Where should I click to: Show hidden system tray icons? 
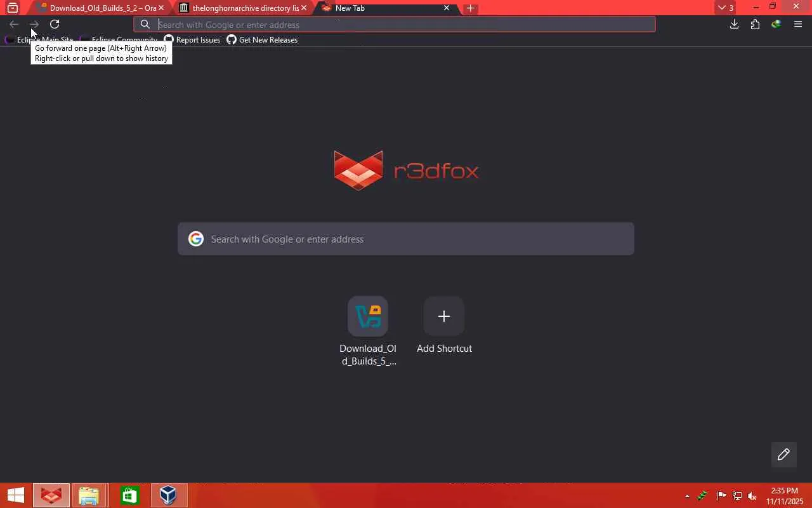(x=687, y=496)
